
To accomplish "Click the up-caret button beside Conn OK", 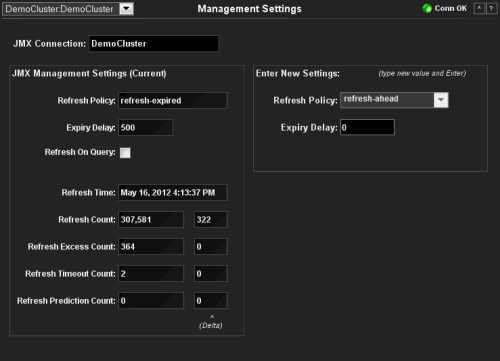I will pyautogui.click(x=479, y=8).
